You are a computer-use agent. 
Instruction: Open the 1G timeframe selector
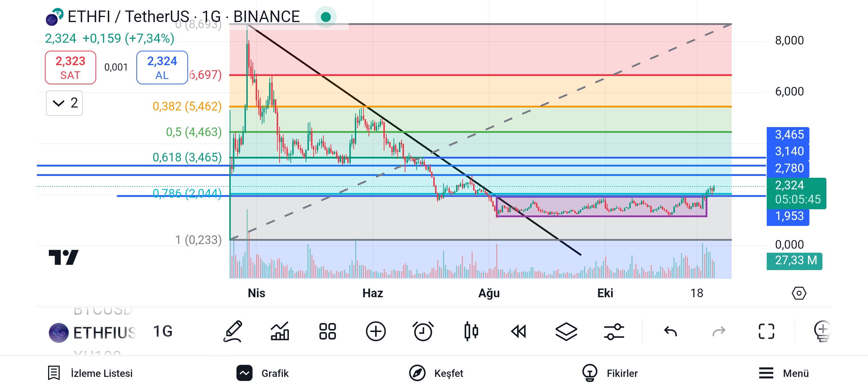coord(163,331)
